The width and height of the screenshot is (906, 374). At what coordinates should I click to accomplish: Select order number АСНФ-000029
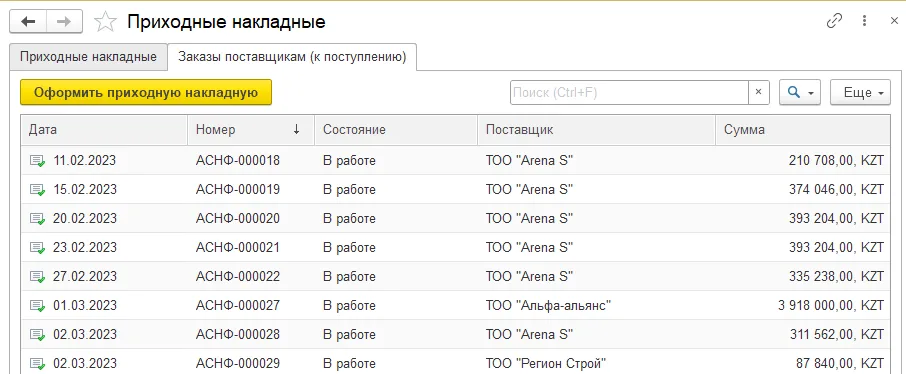(238, 363)
